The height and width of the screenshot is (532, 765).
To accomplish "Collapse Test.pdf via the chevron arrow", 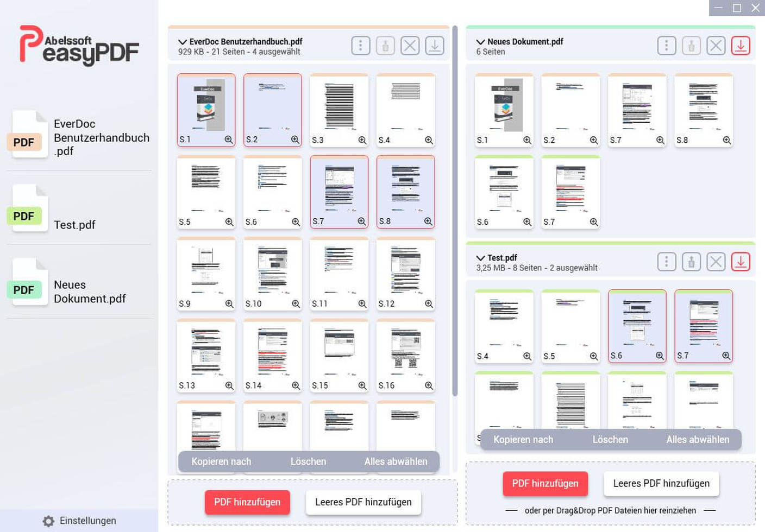I will pos(480,257).
